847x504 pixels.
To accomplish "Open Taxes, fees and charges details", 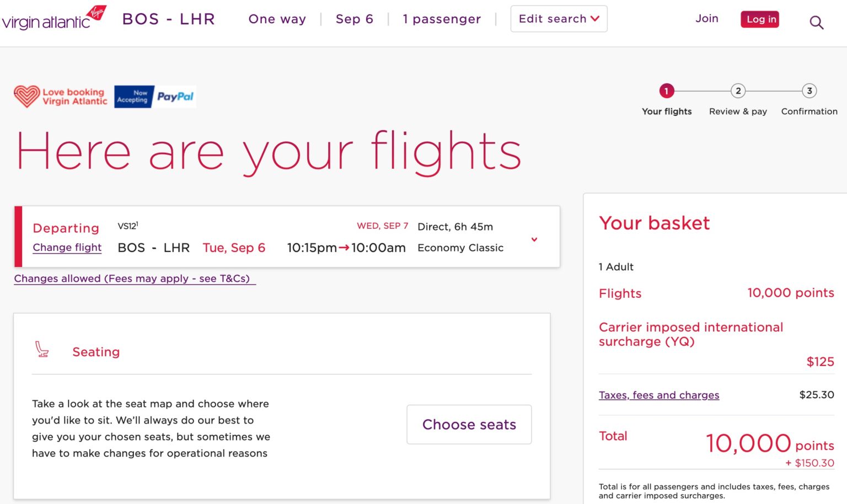I will [658, 395].
